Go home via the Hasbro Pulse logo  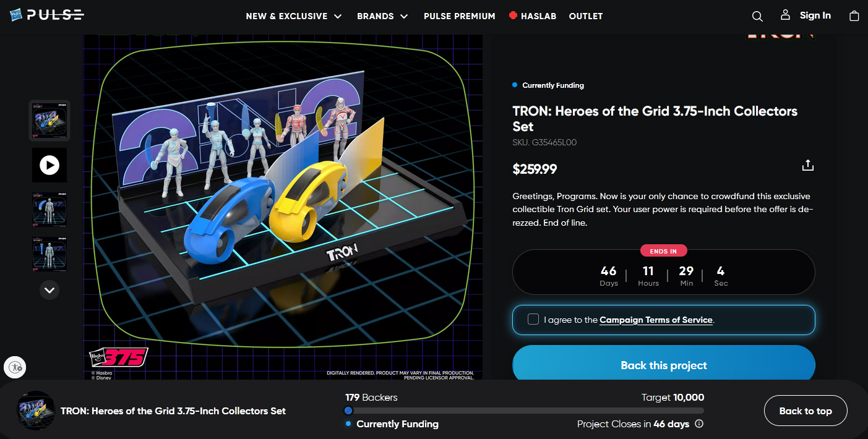click(46, 15)
